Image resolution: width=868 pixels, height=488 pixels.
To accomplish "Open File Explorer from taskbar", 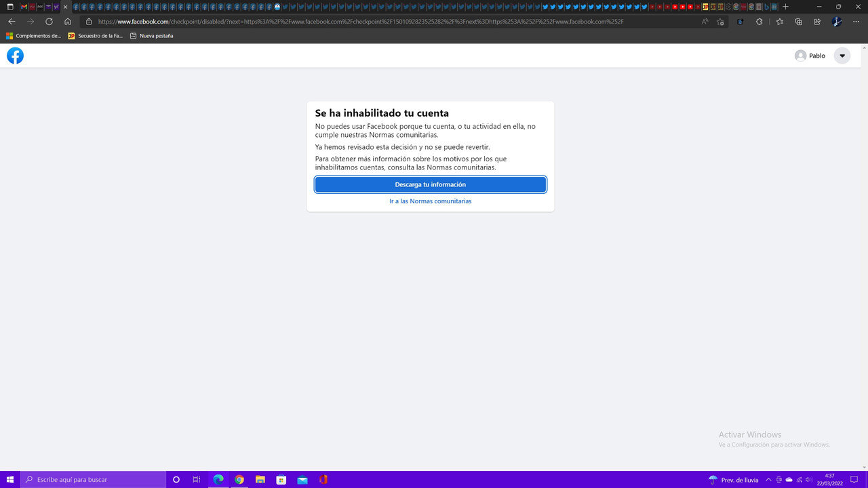I will [x=260, y=480].
